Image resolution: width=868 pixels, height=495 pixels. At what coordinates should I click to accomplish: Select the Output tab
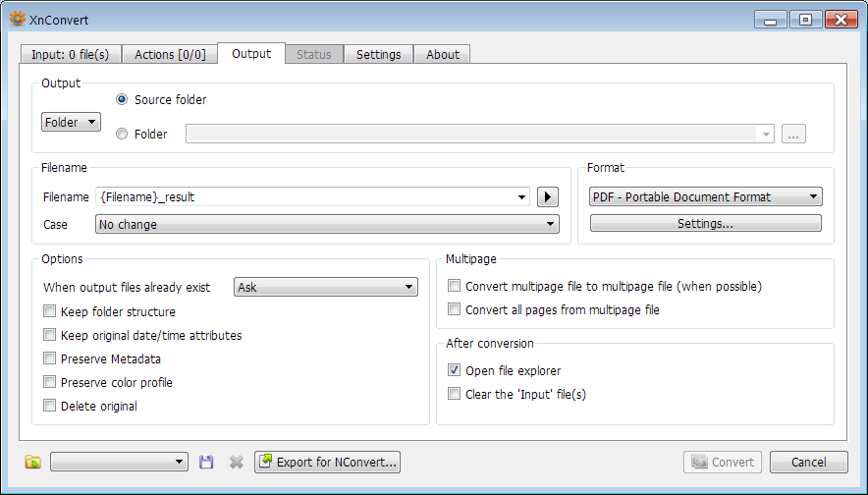click(251, 53)
